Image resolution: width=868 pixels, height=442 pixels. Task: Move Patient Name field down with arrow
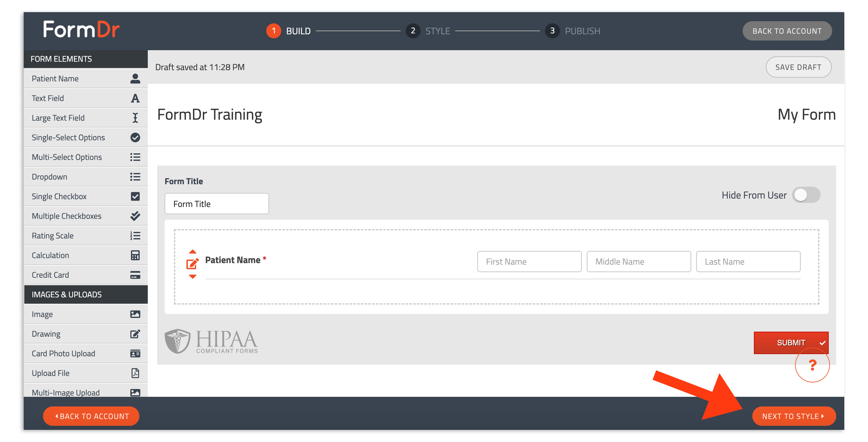pos(192,276)
